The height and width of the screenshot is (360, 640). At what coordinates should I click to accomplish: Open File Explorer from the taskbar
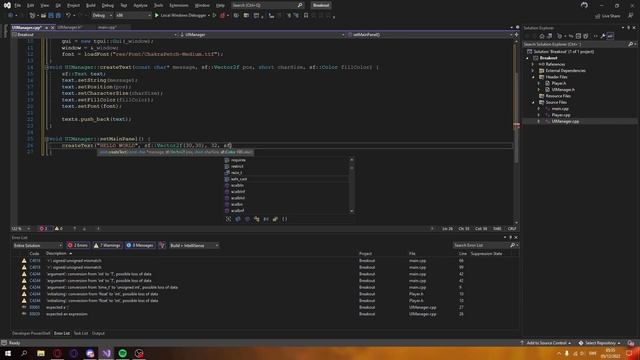coord(41,353)
